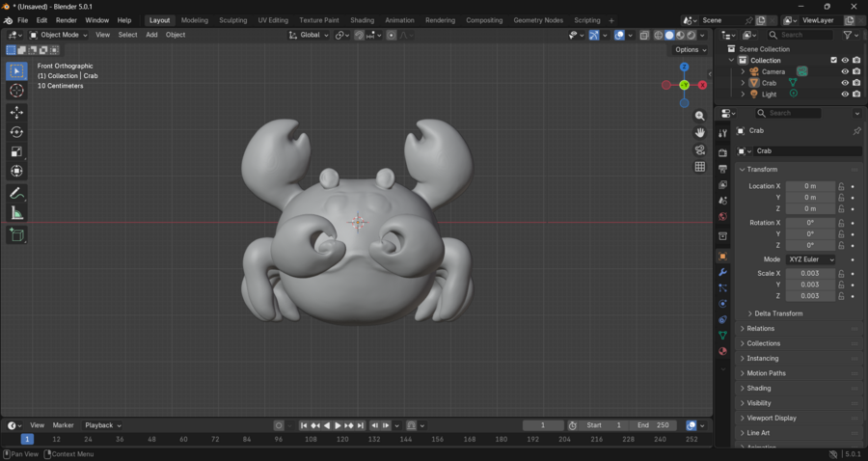
Task: Expand the Delta Transform panel
Action: 777,313
